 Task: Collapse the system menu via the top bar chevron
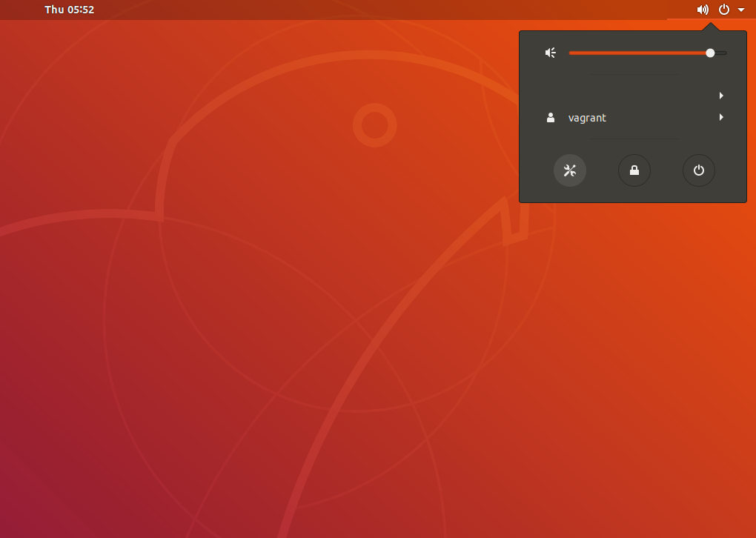pos(740,10)
